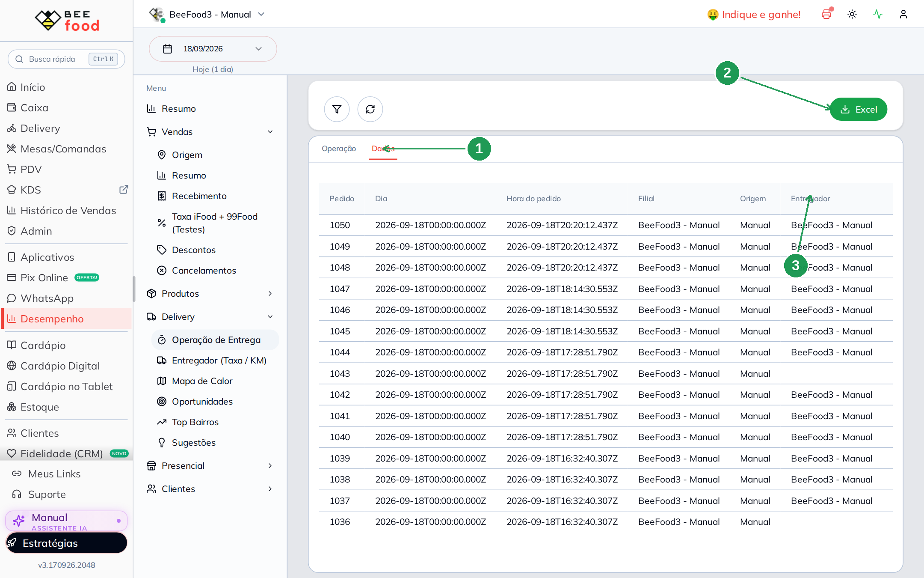The image size is (924, 578).
Task: Open WhatsApp section
Action: click(66, 298)
